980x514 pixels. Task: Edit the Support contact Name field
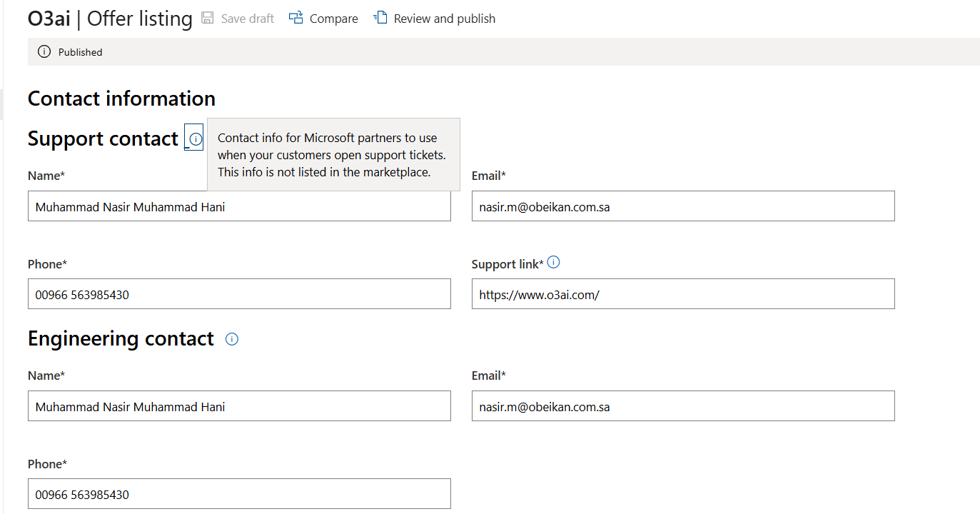(239, 206)
